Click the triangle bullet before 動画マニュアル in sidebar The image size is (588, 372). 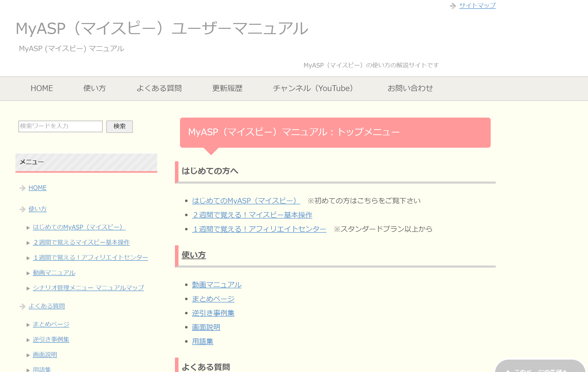pos(28,273)
